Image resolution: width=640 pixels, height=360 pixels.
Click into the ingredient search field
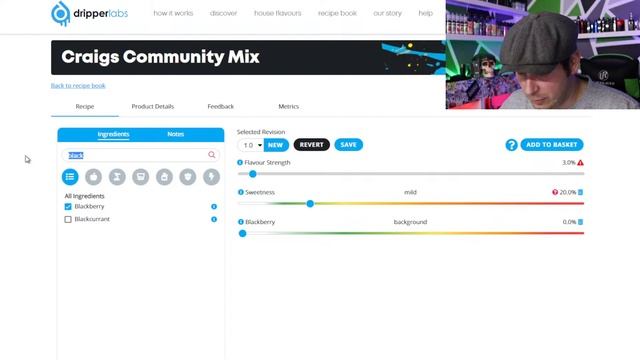[x=140, y=155]
